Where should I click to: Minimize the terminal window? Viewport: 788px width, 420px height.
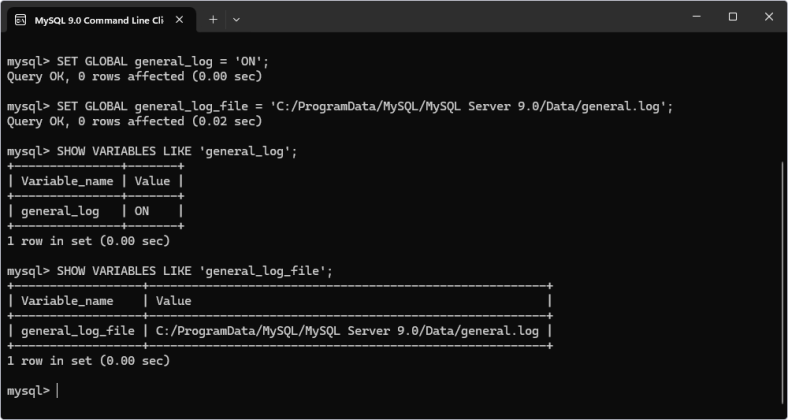pyautogui.click(x=697, y=17)
